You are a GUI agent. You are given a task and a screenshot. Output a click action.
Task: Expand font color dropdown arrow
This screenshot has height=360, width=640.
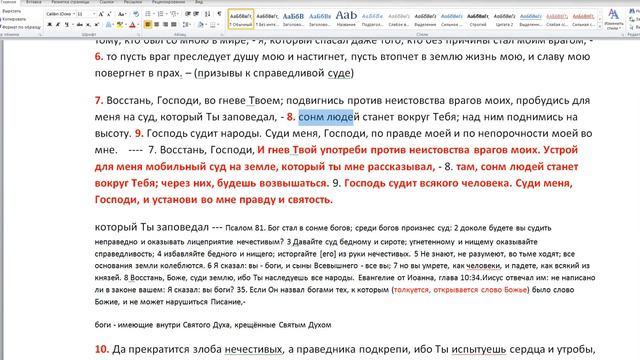(x=138, y=24)
